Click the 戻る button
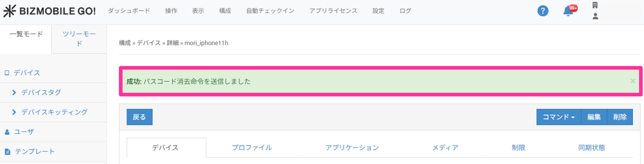 point(139,117)
